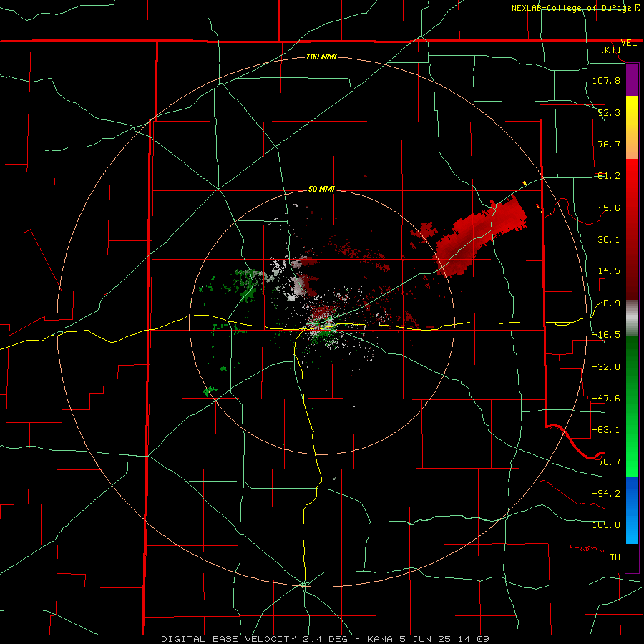Click the 50 NMI range ring label

click(x=321, y=190)
